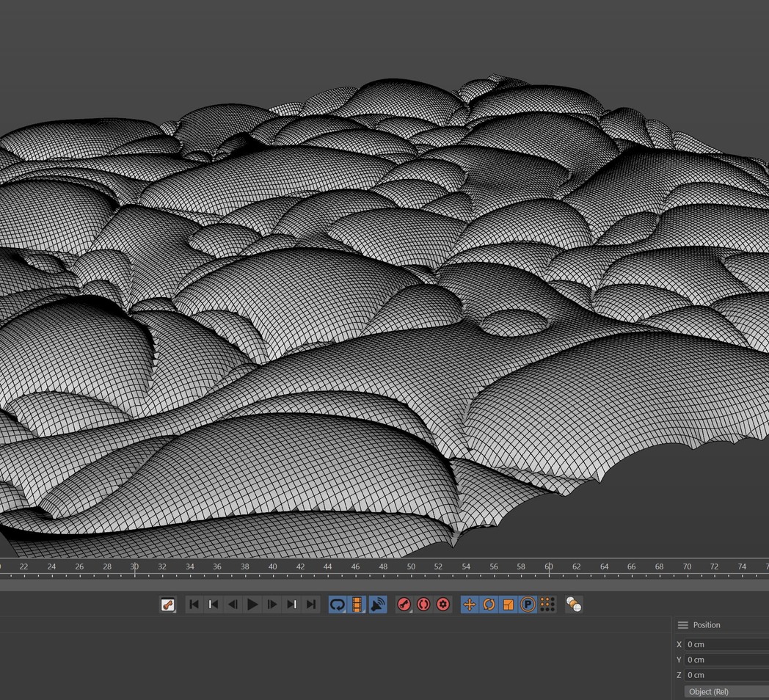Toggle Parameter keying P icon
Image resolution: width=769 pixels, height=700 pixels.
pyautogui.click(x=528, y=605)
